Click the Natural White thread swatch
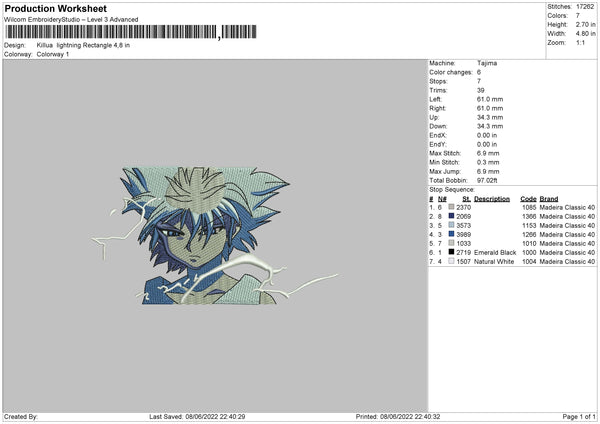Screen dimensions: 600x424 [451, 261]
